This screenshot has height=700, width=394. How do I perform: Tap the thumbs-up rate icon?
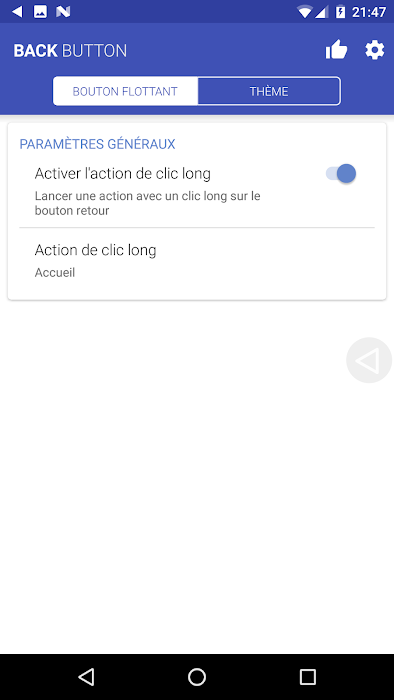(336, 50)
